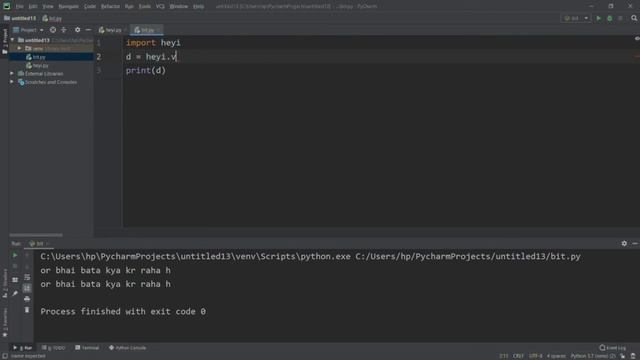Open the Refactor menu

point(110,7)
